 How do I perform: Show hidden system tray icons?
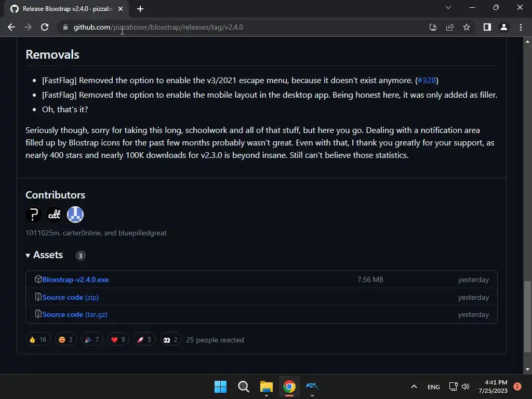point(414,387)
